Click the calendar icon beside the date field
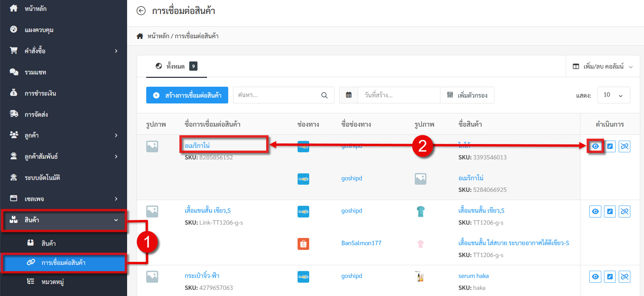Viewport: 644px width, 296px height. [348, 95]
